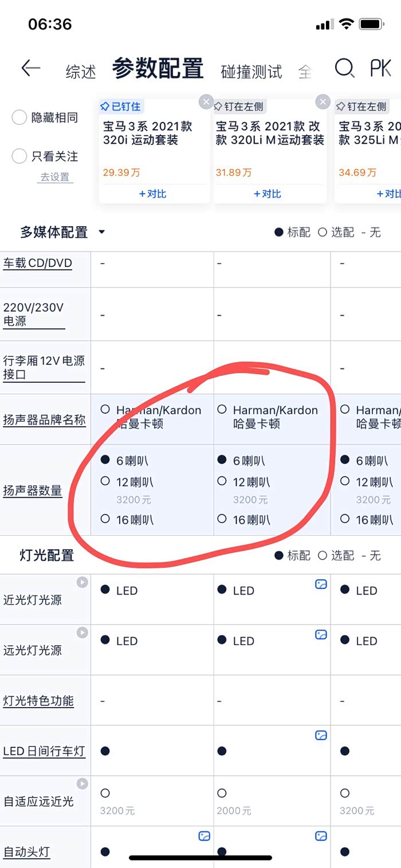The height and width of the screenshot is (868, 401).
Task: Open the 去设置 link
Action: point(55,177)
